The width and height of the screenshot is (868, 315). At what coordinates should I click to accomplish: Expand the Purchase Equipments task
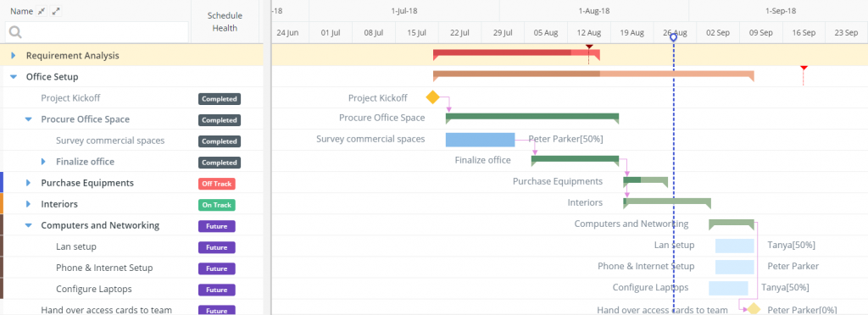28,183
